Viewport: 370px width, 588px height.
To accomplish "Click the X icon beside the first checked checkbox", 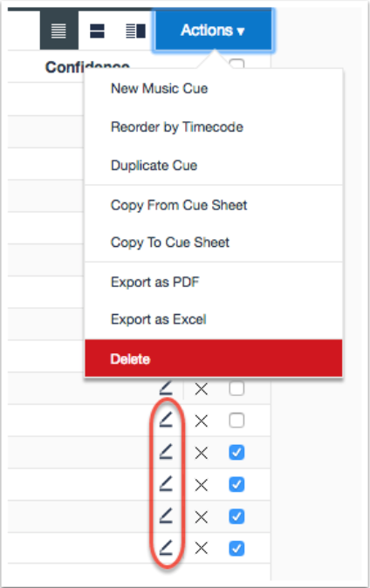I will (x=202, y=453).
